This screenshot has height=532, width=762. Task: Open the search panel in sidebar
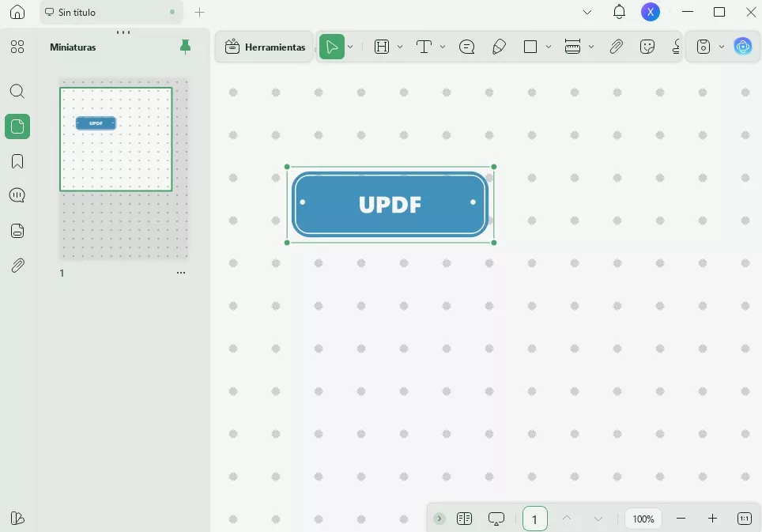point(17,92)
